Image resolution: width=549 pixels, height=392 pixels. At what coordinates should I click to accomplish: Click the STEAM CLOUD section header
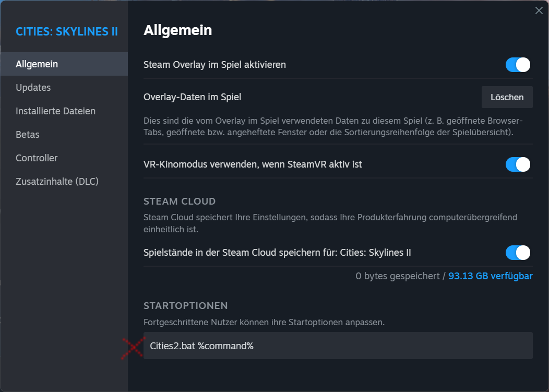coord(180,201)
